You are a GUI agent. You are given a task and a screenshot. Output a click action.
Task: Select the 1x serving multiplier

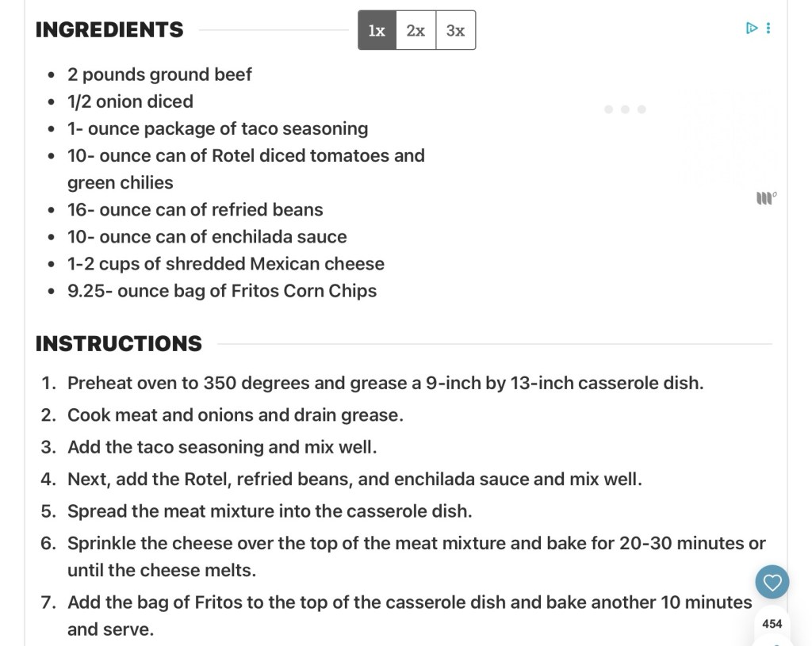tap(377, 30)
